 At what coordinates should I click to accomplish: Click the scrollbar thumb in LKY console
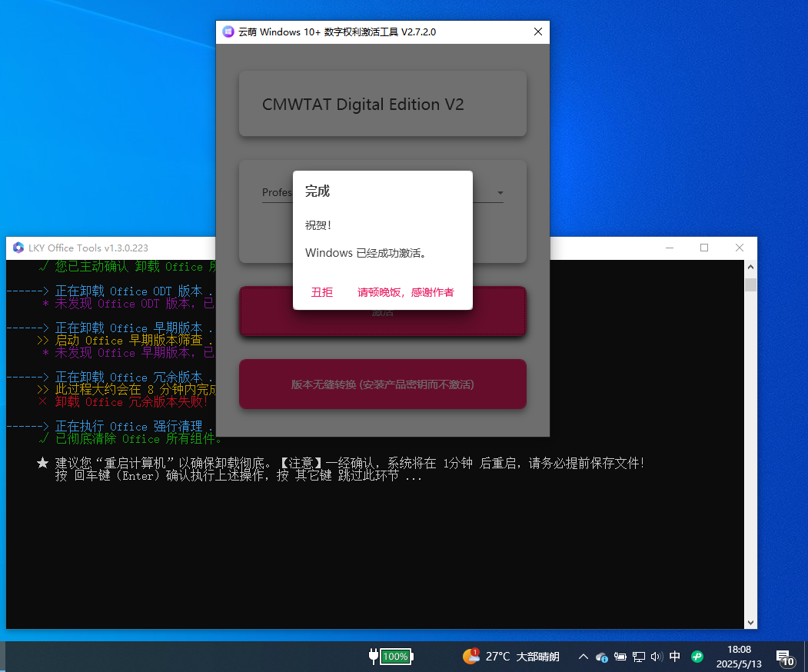click(x=751, y=284)
